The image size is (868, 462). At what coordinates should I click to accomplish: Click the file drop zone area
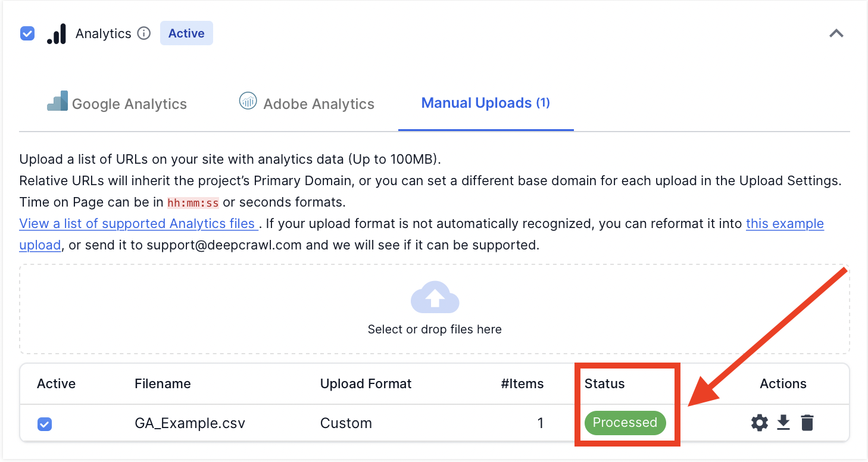(435, 309)
